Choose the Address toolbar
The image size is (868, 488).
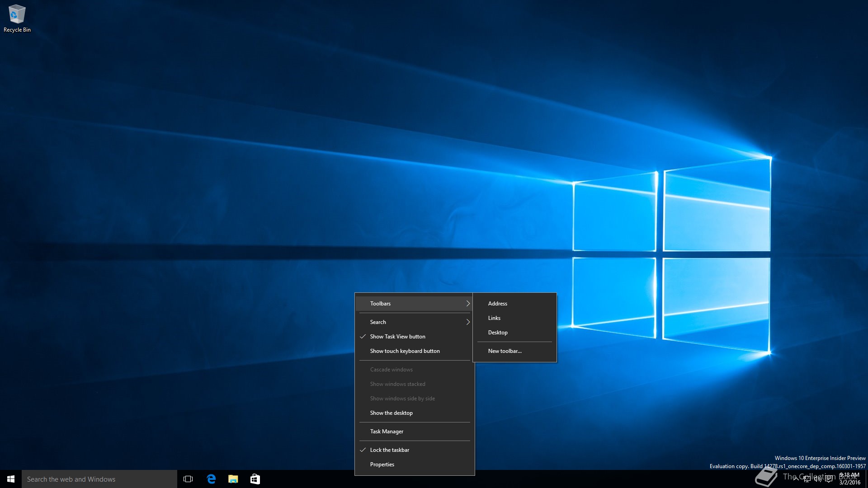point(514,304)
